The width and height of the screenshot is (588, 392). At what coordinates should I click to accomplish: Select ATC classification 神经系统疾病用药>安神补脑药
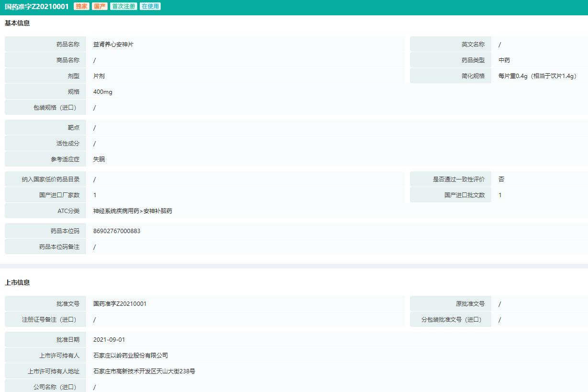tap(133, 211)
